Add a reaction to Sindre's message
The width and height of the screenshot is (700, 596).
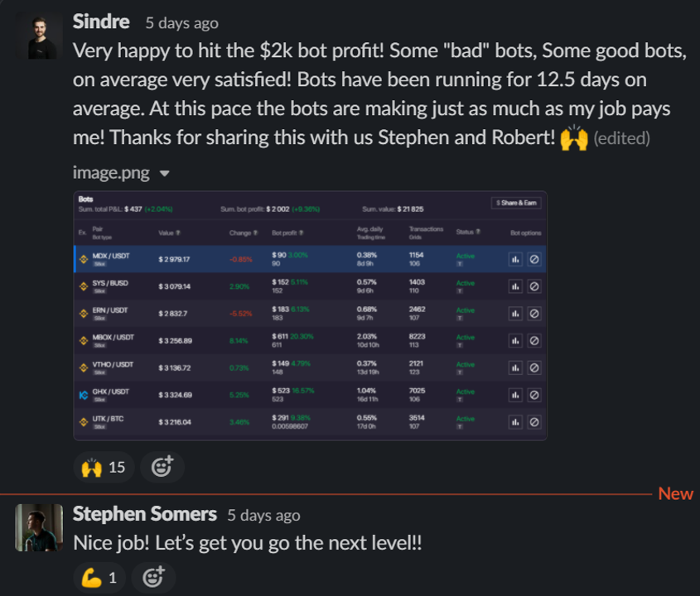pyautogui.click(x=162, y=467)
